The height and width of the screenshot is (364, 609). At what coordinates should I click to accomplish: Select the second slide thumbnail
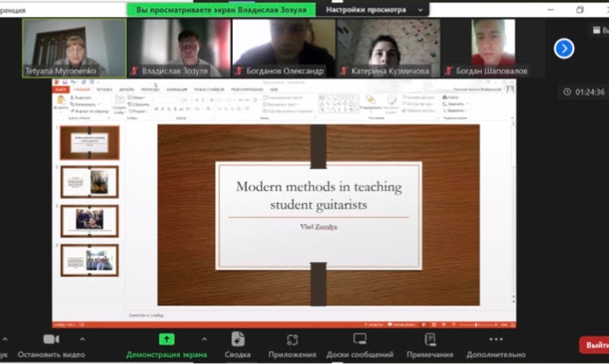pos(90,182)
